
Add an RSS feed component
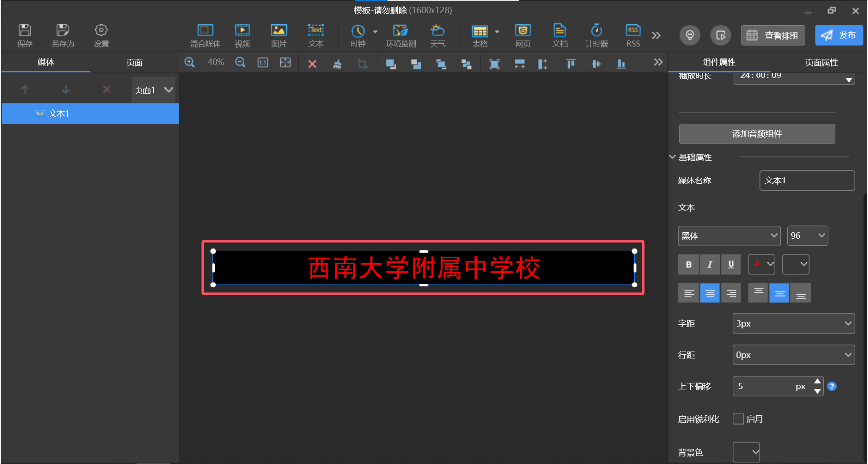pos(633,35)
